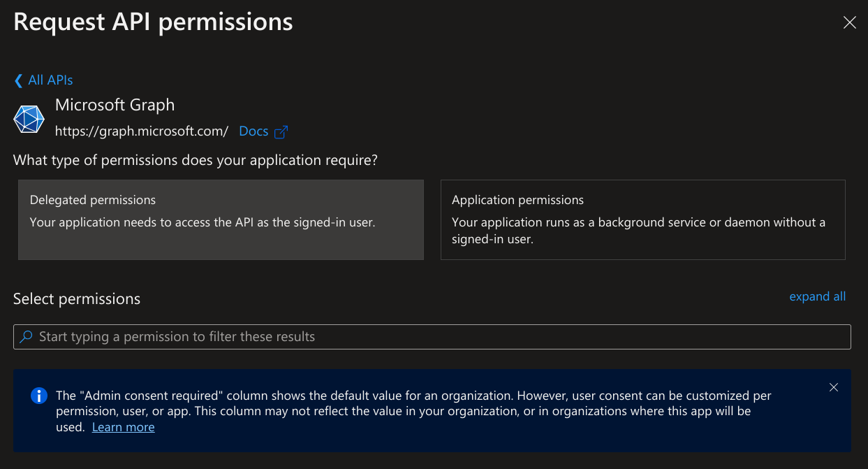
Task: Click the external link icon beside Docs
Action: tap(281, 131)
